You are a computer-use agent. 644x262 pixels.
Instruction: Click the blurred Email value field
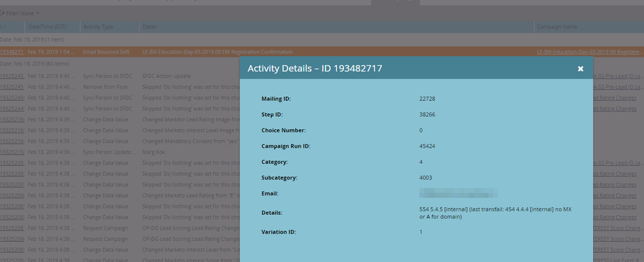[x=458, y=193]
